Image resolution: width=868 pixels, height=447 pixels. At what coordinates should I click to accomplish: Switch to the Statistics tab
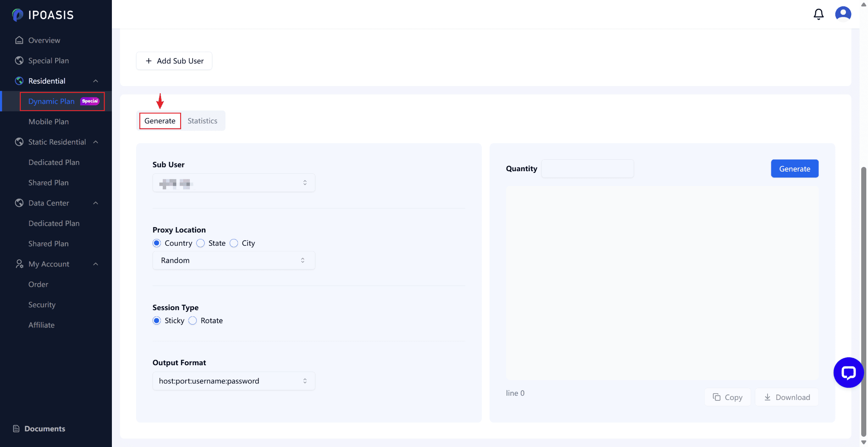(203, 121)
